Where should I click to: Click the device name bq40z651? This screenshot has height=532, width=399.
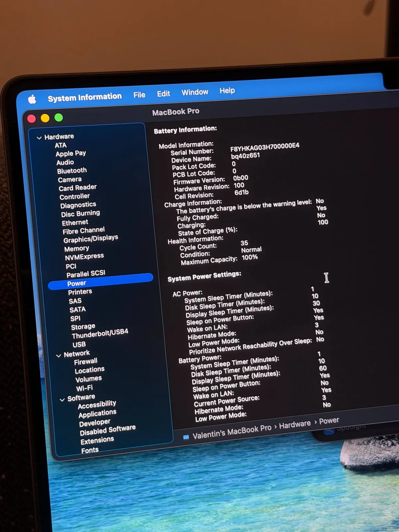point(245,156)
